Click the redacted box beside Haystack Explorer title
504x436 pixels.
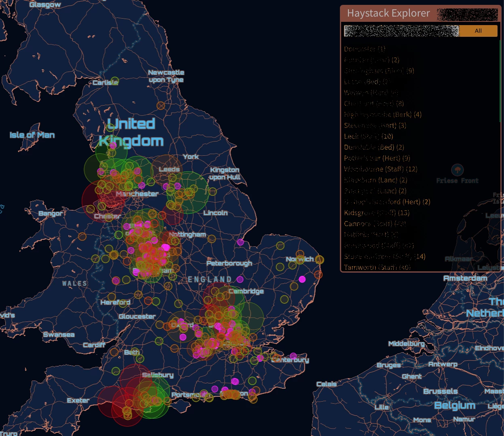pos(467,15)
